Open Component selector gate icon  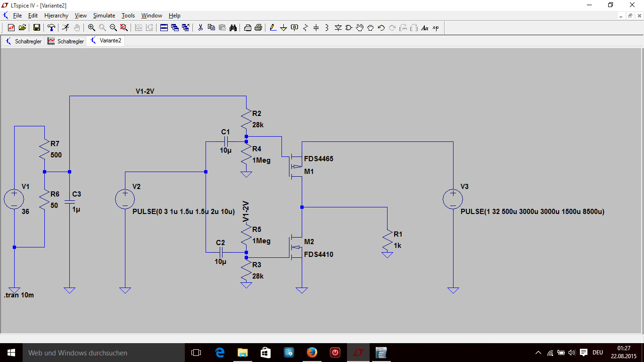[349, 28]
